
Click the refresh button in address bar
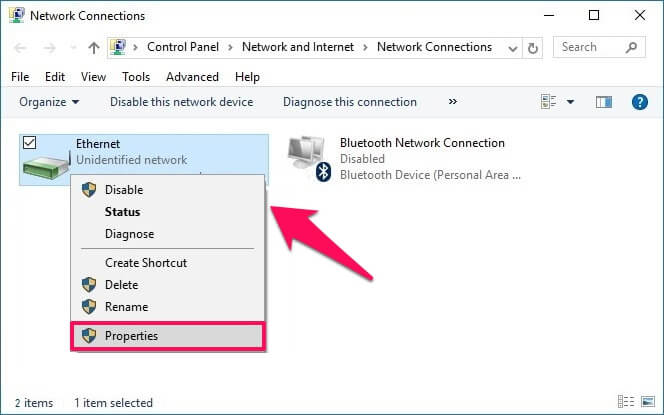pyautogui.click(x=533, y=47)
